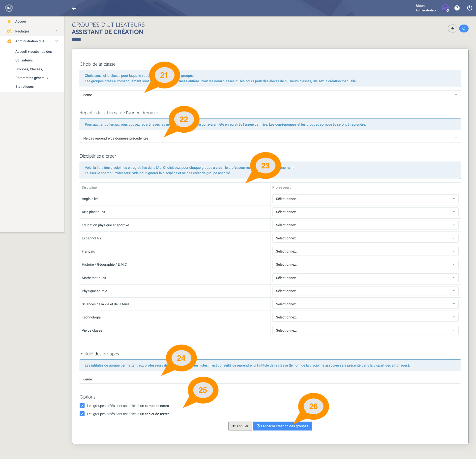Select professor for Mathématiques
Viewport: 476px width, 459px height.
click(x=365, y=278)
